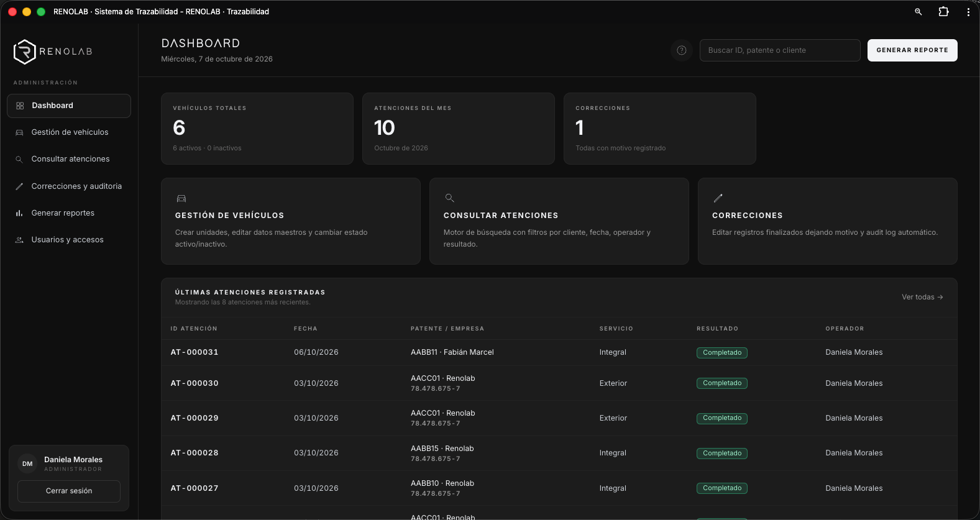
Task: Click the pencil icon beside Correcciones y auditoría
Action: pyautogui.click(x=19, y=186)
